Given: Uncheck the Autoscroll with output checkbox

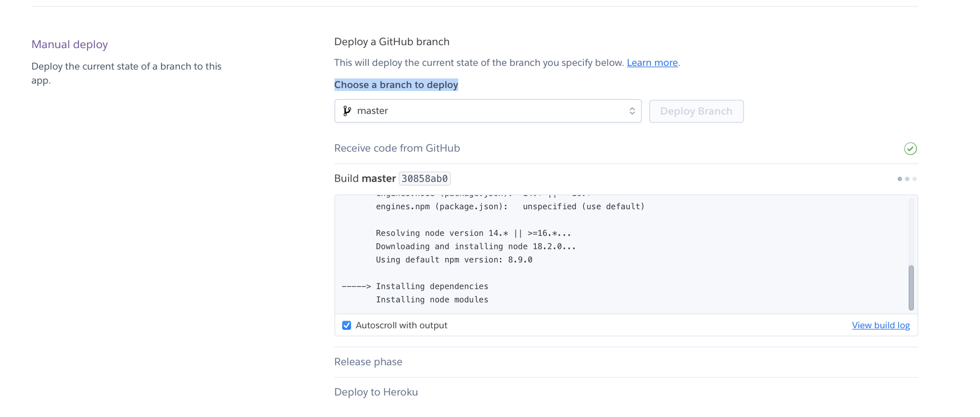Looking at the screenshot, I should click(x=347, y=326).
